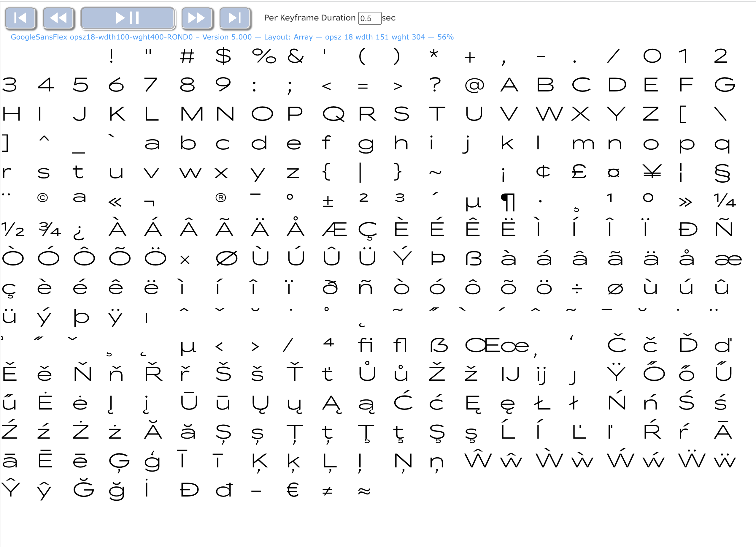This screenshot has height=547, width=756.
Task: Click the 'Ő' uppercase O double-acute glyph
Action: coord(654,371)
